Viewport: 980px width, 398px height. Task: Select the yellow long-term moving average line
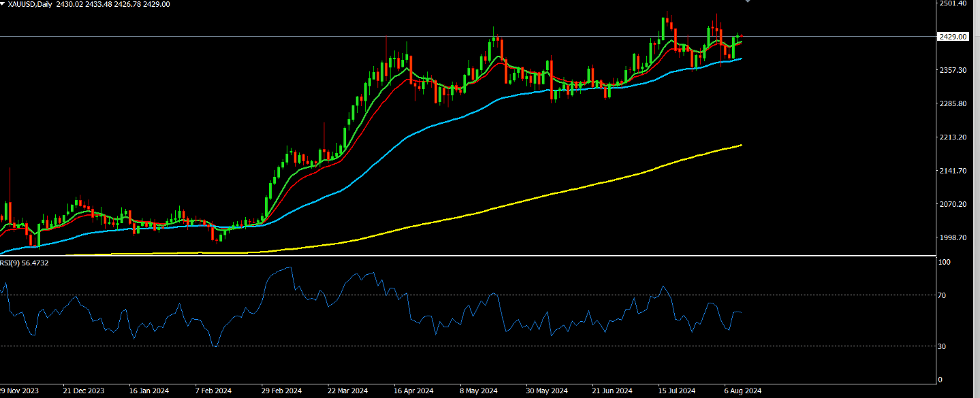pyautogui.click(x=545, y=195)
